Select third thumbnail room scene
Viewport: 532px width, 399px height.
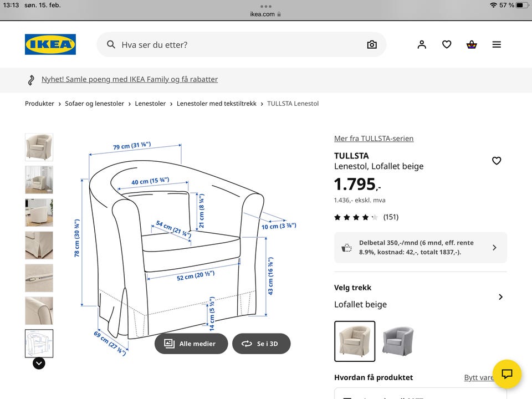[39, 212]
